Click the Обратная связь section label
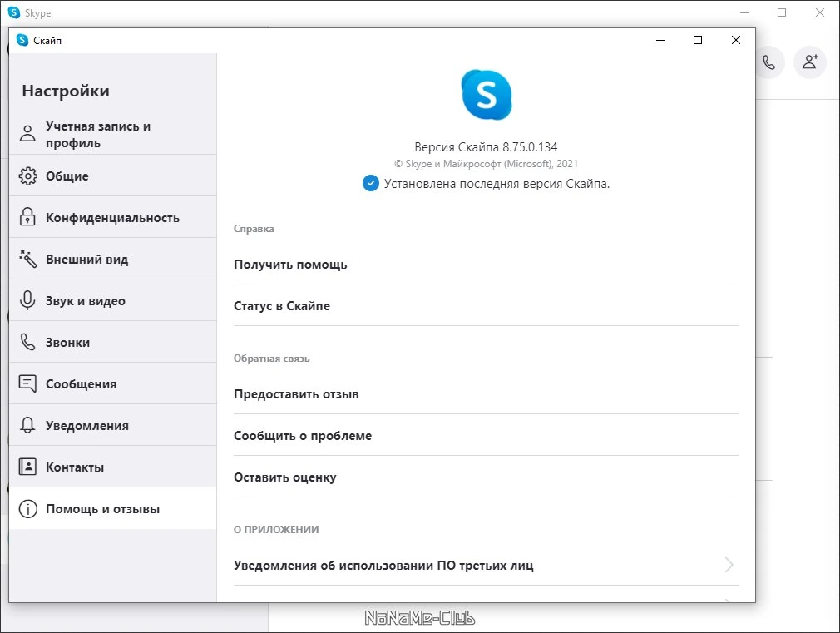The width and height of the screenshot is (840, 633). point(272,359)
